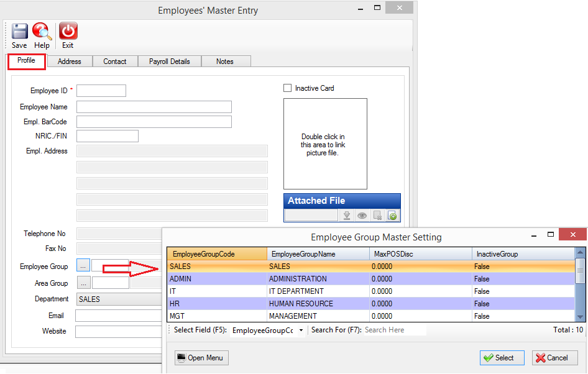Click the Area Group browse ellipsis button

tap(84, 283)
